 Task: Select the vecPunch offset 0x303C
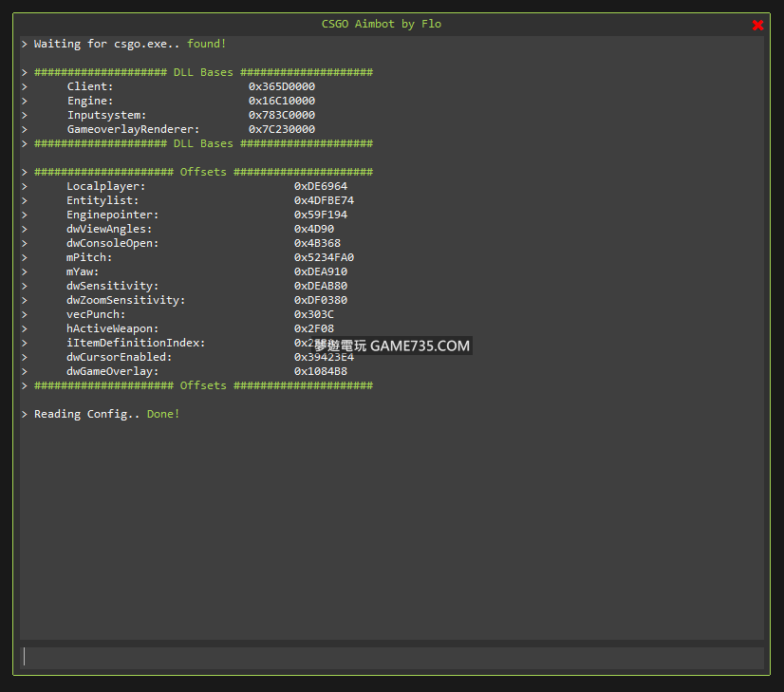[x=314, y=314]
